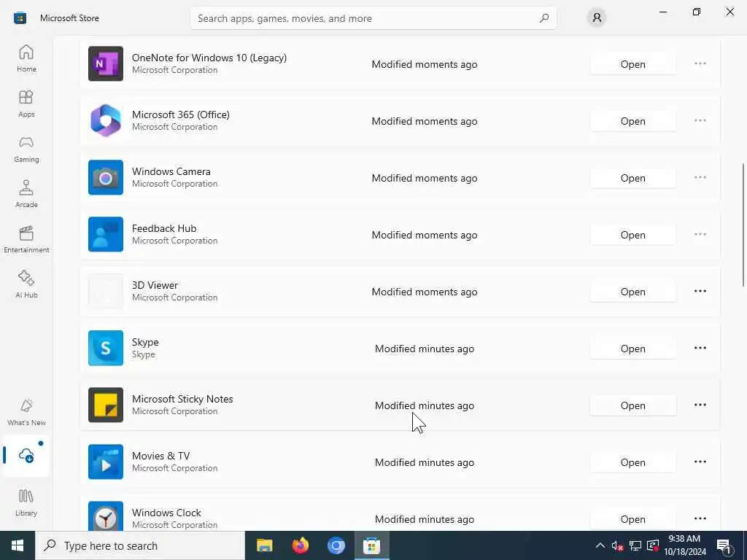Screen dimensions: 747x560
Task: Show more options for Microsoft 365
Action: pyautogui.click(x=700, y=120)
